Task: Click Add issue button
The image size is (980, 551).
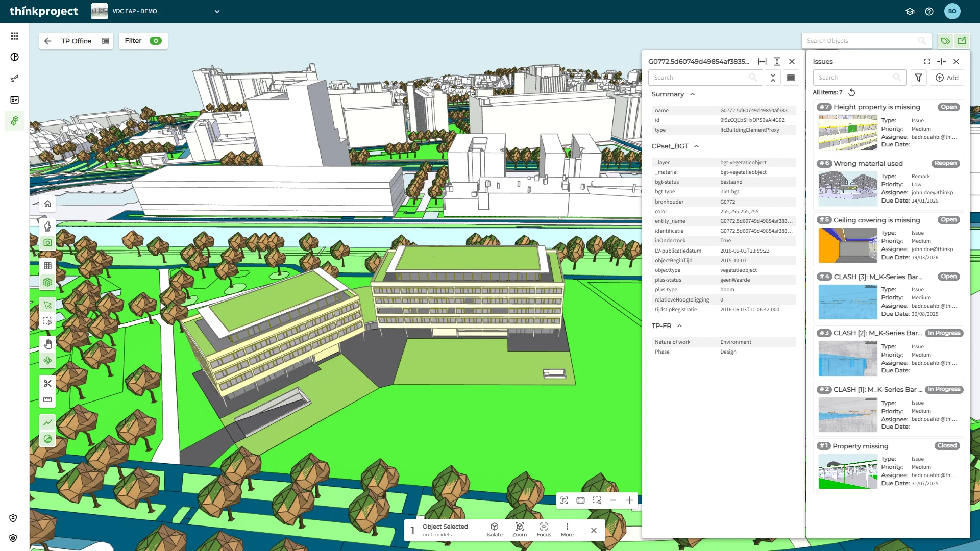Action: (x=947, y=78)
